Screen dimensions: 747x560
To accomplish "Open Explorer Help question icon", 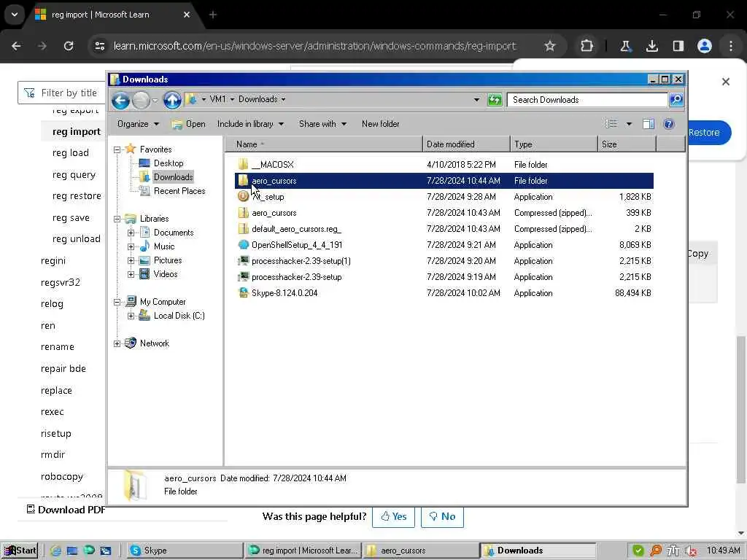I will pos(669,124).
